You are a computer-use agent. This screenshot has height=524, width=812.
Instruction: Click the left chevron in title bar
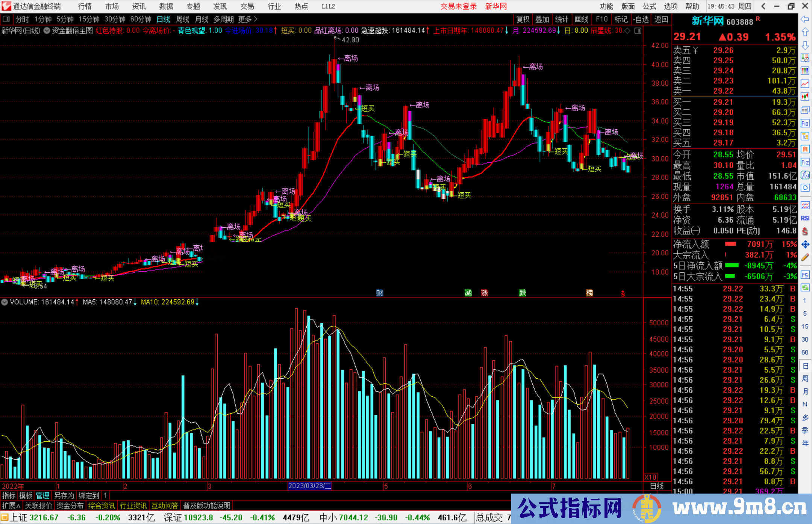(x=763, y=6)
